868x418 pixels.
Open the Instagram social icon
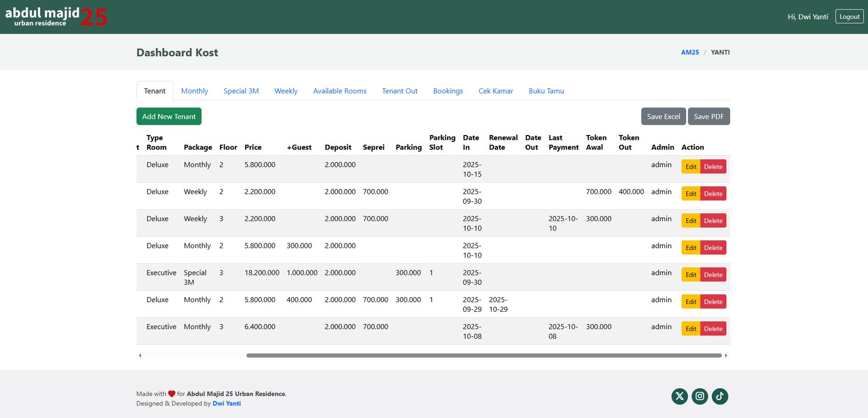700,396
